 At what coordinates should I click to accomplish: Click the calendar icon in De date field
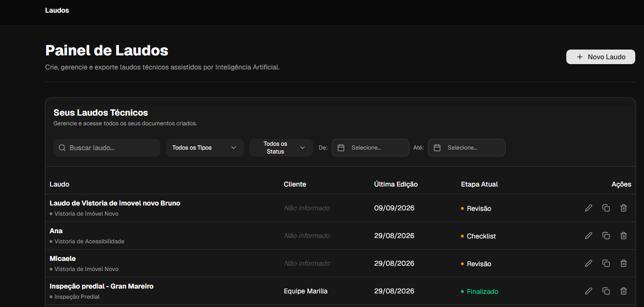coord(341,148)
